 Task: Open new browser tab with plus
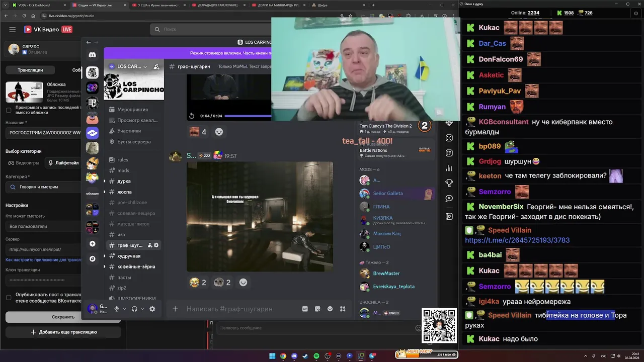[x=373, y=5]
